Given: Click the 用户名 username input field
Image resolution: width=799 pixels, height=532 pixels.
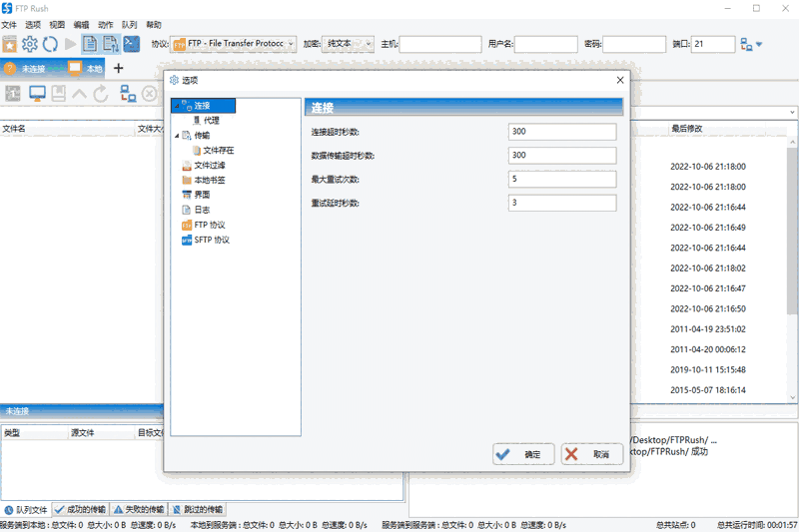Looking at the screenshot, I should pyautogui.click(x=545, y=44).
